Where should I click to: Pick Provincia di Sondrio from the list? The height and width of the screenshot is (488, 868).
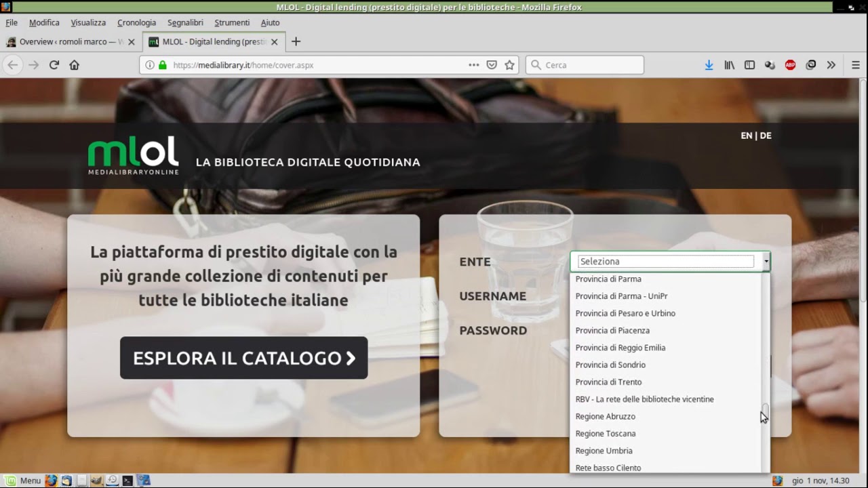click(x=666, y=365)
